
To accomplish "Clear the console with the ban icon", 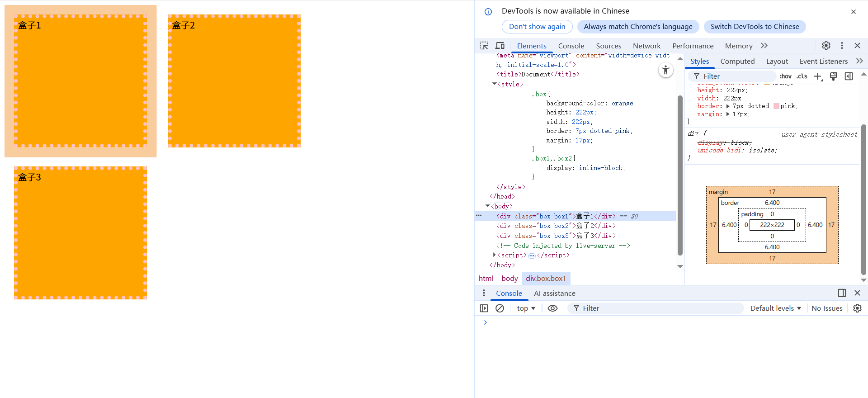I will tap(500, 308).
